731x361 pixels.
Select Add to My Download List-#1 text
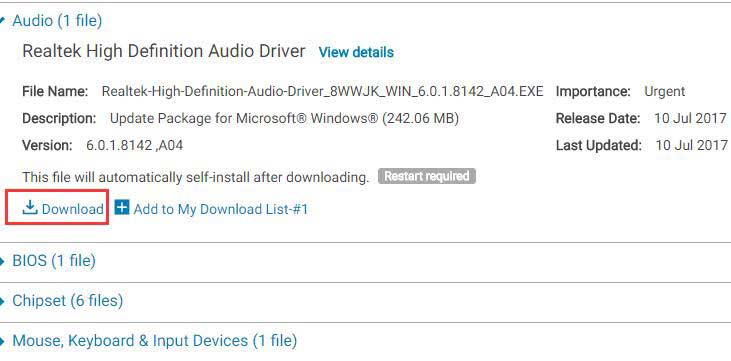(221, 209)
